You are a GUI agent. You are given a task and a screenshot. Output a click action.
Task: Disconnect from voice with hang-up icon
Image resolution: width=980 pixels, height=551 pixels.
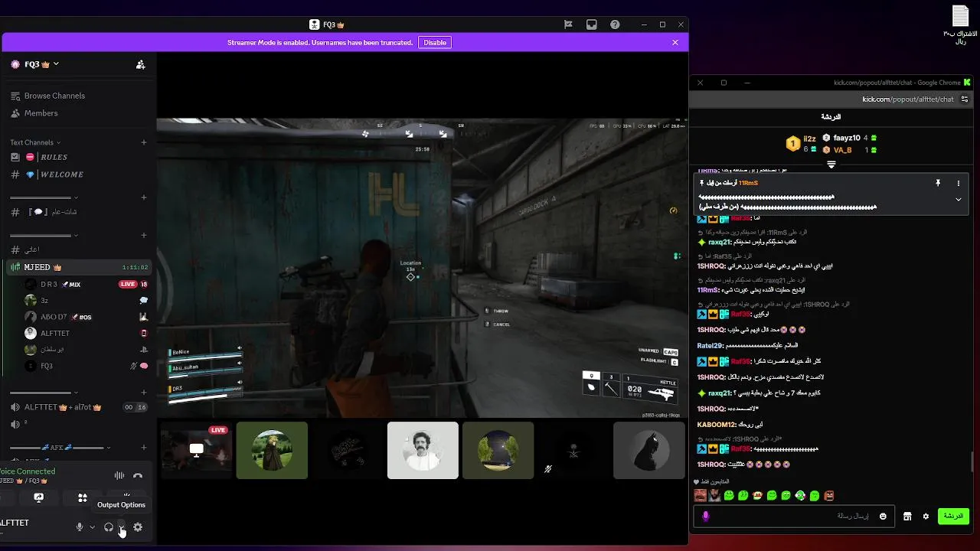coord(138,476)
